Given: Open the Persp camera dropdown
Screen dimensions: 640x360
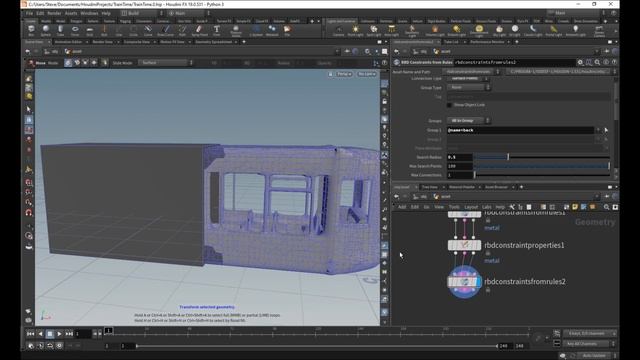Looking at the screenshot, I should pyautogui.click(x=344, y=74).
